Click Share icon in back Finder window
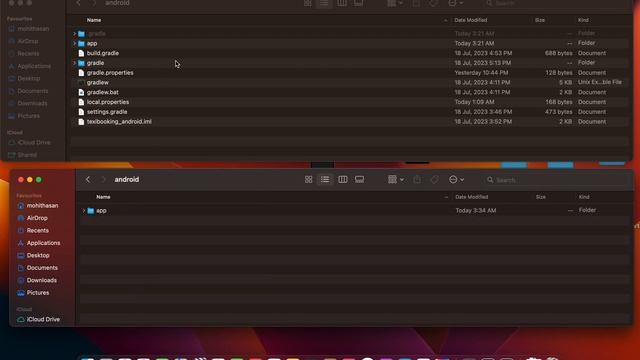 (x=416, y=3)
